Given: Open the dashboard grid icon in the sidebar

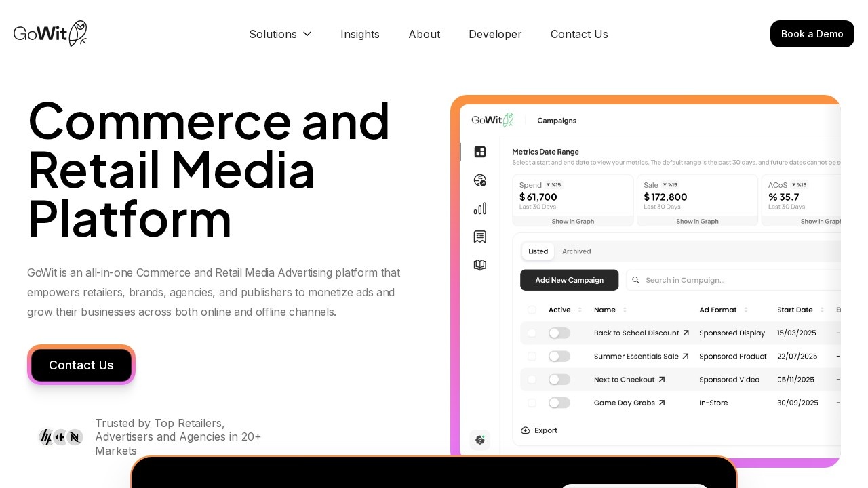Looking at the screenshot, I should 480,152.
